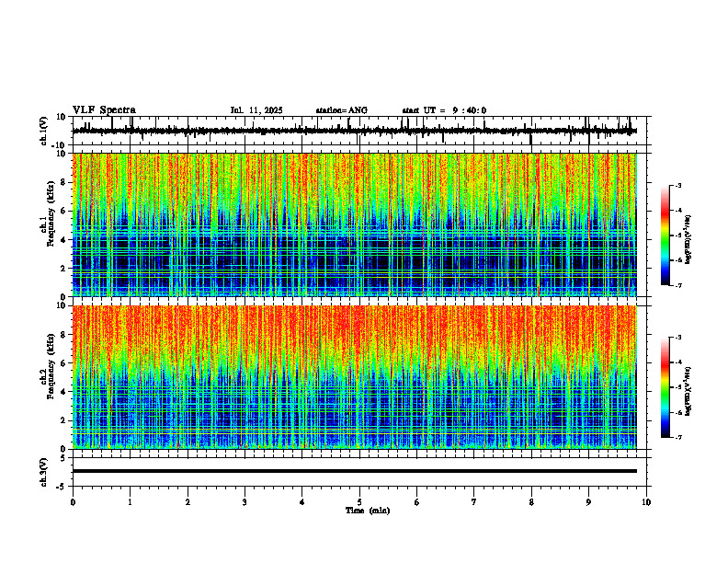
Task: Click the "ch.1(V)" axis label
Action: click(44, 131)
